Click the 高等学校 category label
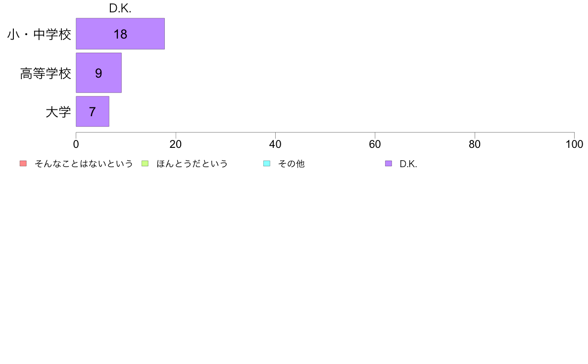This screenshot has height=364, width=588. 46,74
